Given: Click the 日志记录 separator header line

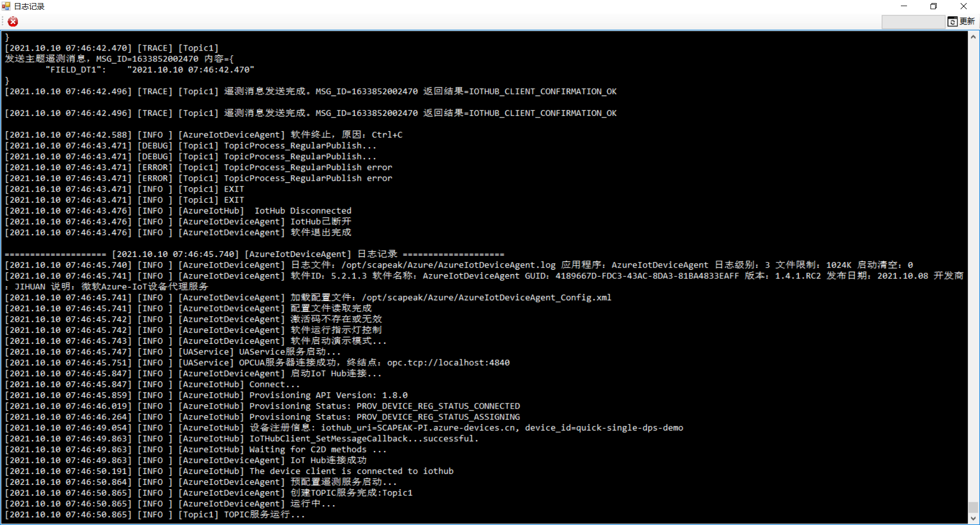Looking at the screenshot, I should pyautogui.click(x=255, y=254).
